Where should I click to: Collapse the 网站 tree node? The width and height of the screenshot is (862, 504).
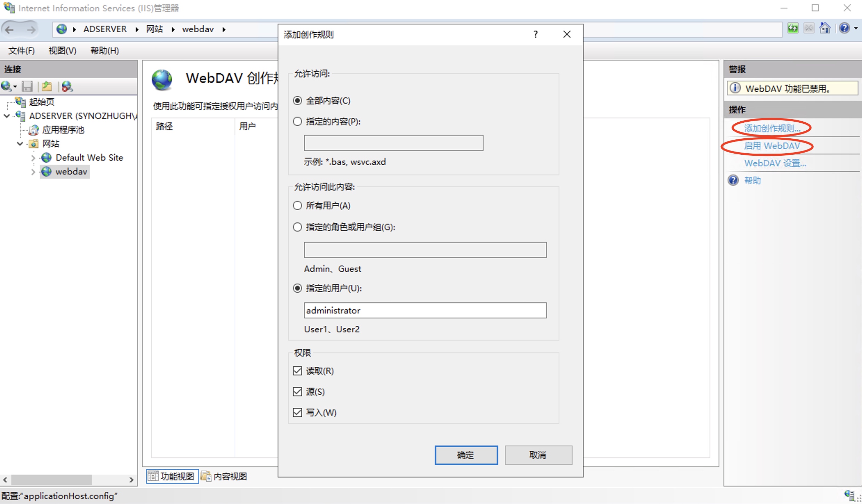click(x=20, y=144)
